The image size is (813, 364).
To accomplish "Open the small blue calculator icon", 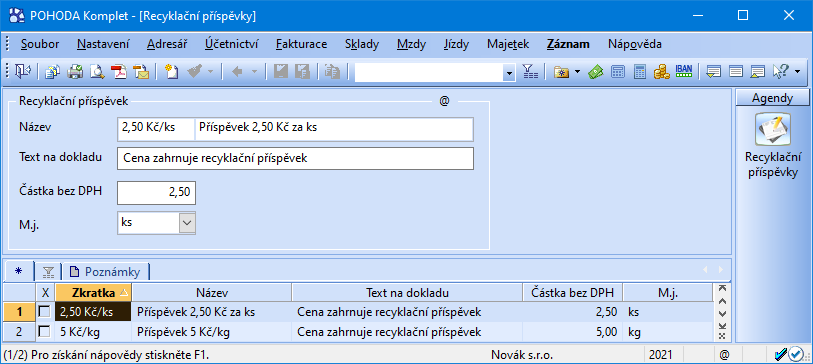I will click(x=618, y=72).
